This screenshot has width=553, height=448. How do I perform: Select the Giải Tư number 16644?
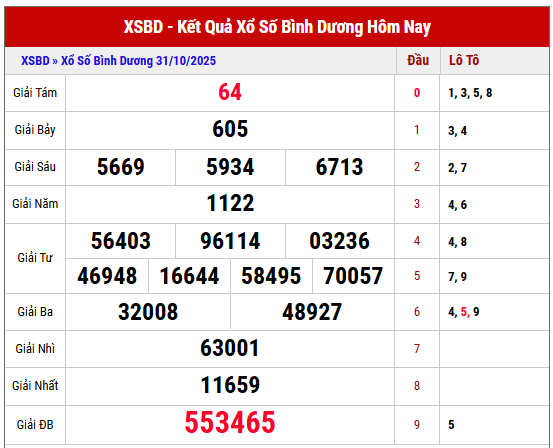tap(189, 276)
